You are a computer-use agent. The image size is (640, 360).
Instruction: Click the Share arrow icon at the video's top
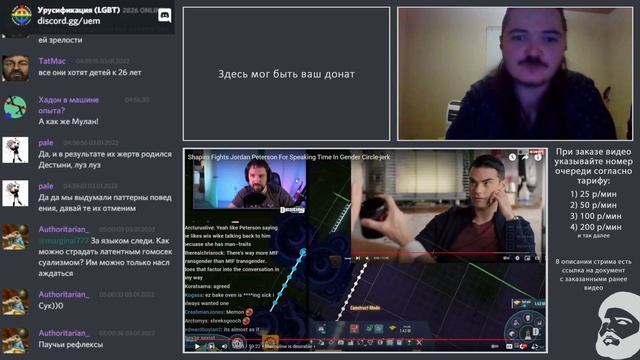tap(525, 157)
